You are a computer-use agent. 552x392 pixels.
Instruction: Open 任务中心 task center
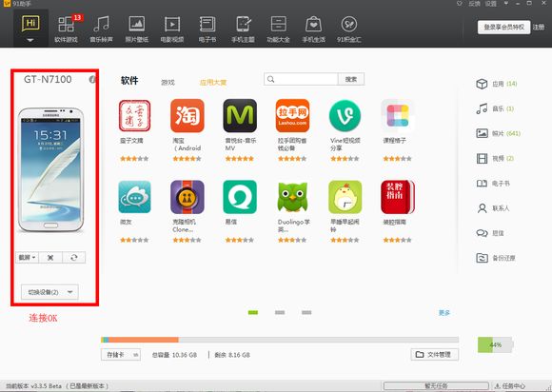510,386
